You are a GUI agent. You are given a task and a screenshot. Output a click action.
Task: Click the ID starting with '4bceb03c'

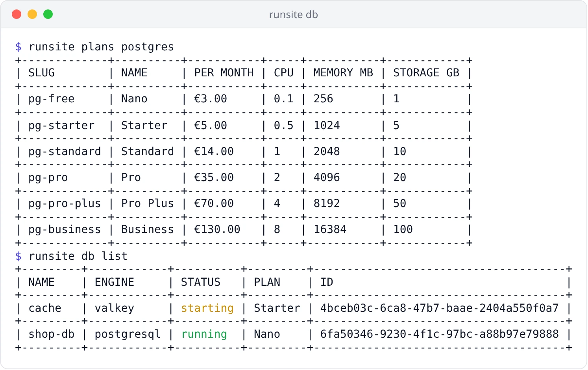[x=439, y=308]
